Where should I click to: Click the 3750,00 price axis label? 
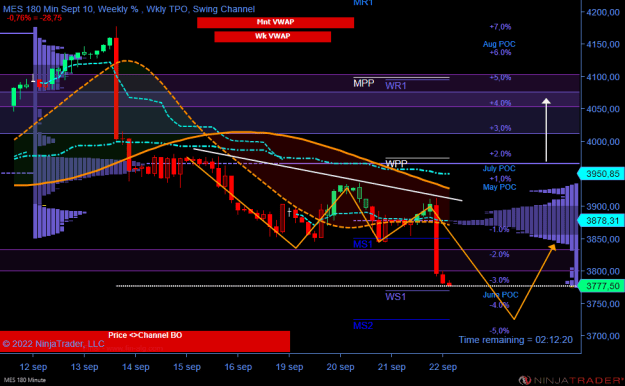[603, 304]
